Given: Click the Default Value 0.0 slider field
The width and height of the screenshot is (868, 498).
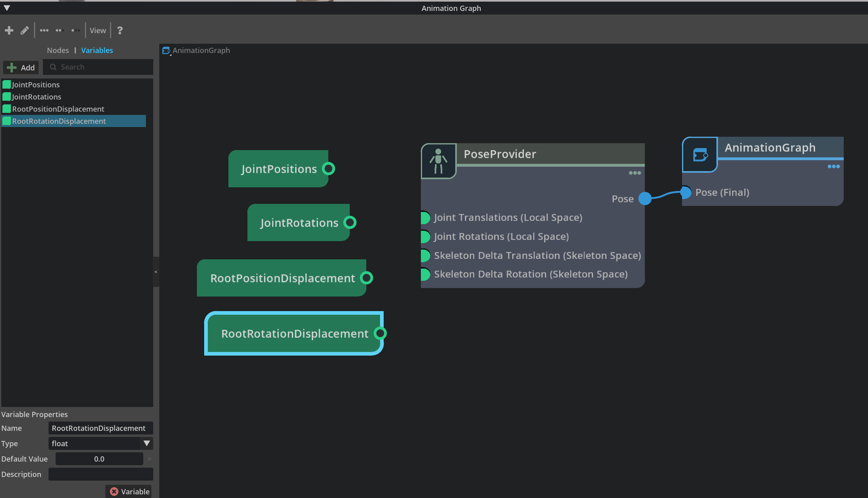Looking at the screenshot, I should [x=99, y=459].
